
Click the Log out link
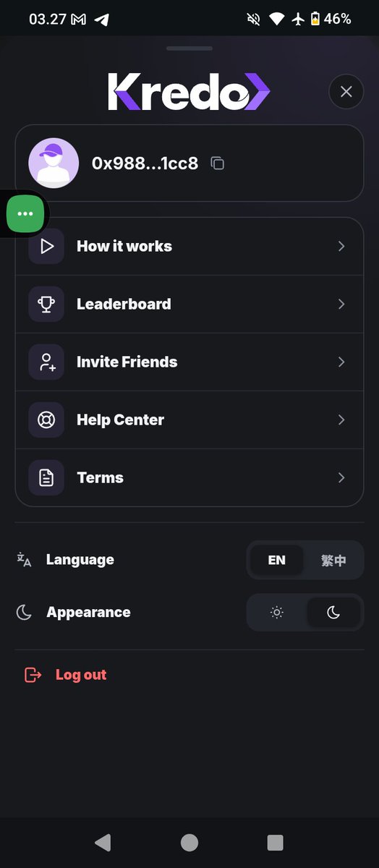pyautogui.click(x=81, y=675)
